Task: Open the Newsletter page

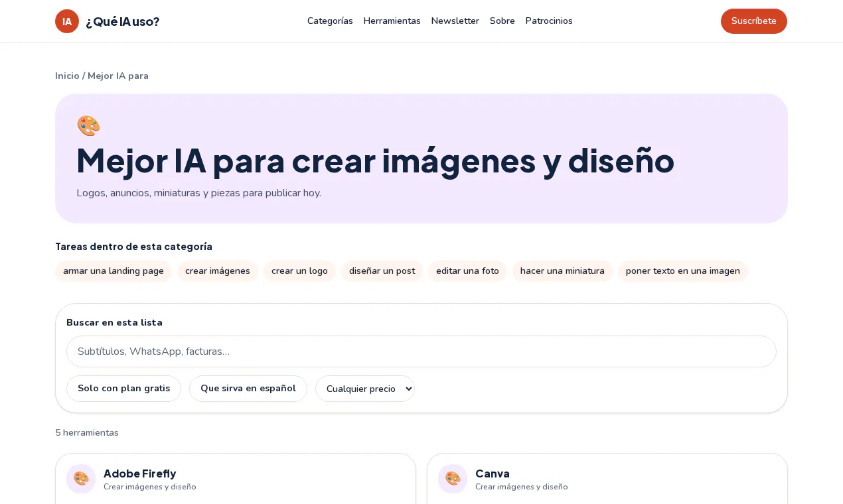Action: [x=455, y=21]
